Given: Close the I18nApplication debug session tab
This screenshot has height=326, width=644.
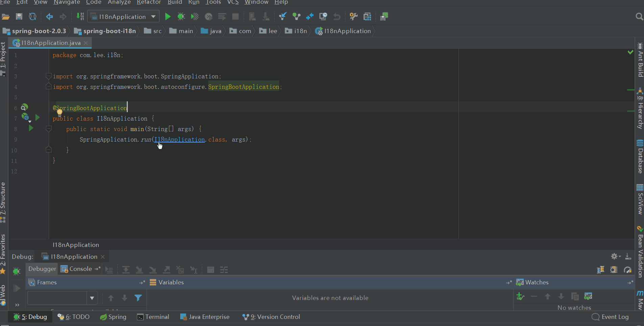Looking at the screenshot, I should (103, 257).
